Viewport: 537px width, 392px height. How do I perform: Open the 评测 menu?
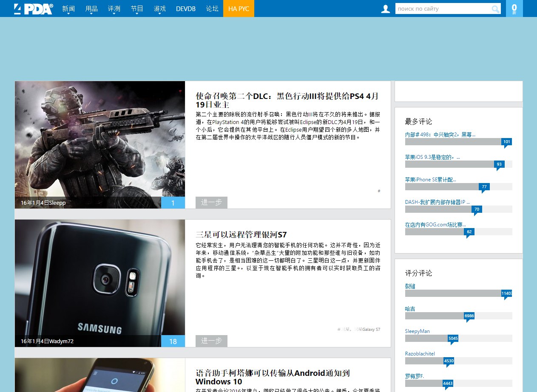click(114, 8)
